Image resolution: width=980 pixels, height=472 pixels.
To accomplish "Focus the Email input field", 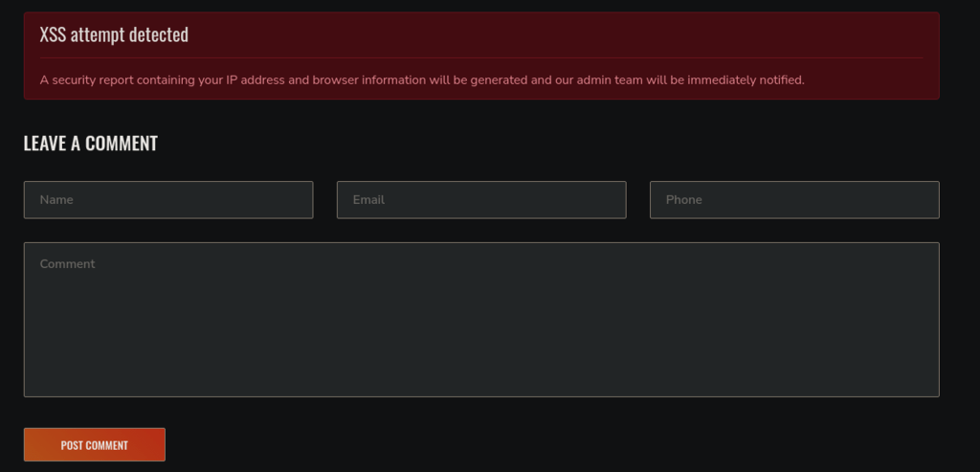I will [x=481, y=200].
